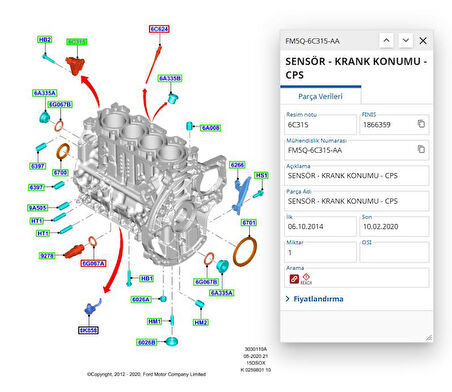The width and height of the screenshot is (452, 392).
Task: Click the panel title SENSÖR - KRANK KONUMU - CPS
Action: (356, 68)
